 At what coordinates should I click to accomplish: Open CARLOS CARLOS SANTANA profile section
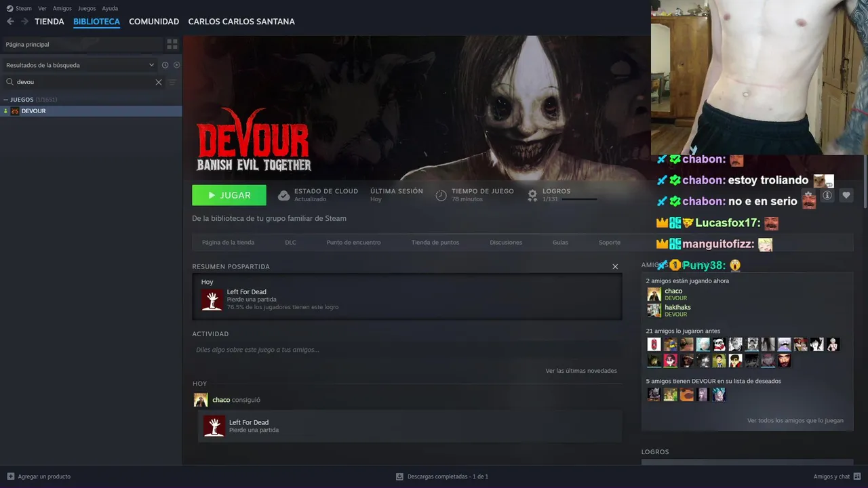(241, 22)
